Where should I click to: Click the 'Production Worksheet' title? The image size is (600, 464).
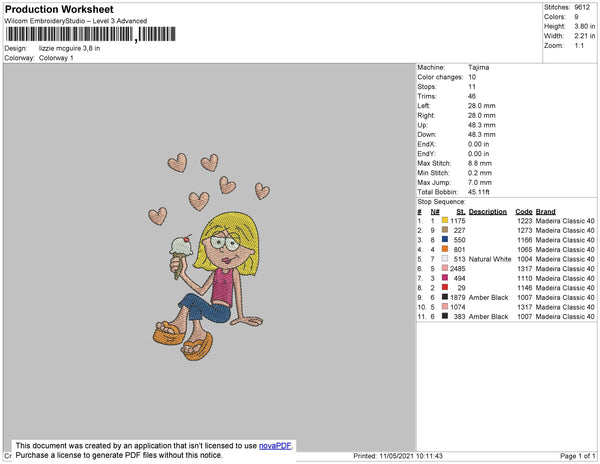59,9
